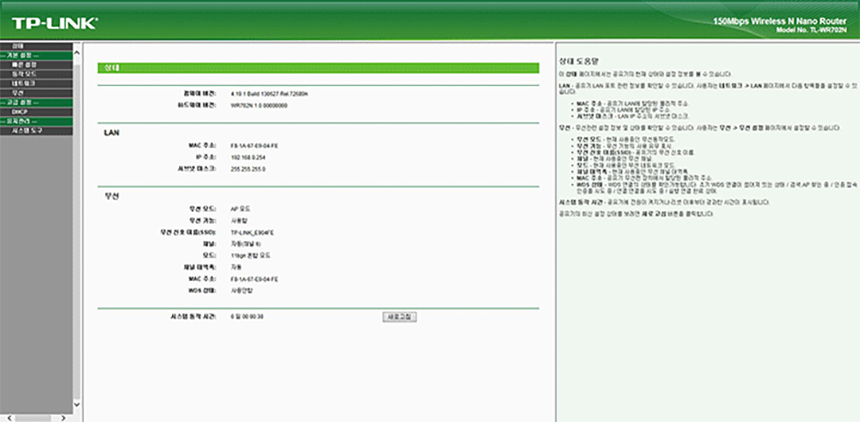Click the TP-LINK logo
This screenshot has width=860, height=422.
pyautogui.click(x=55, y=23)
